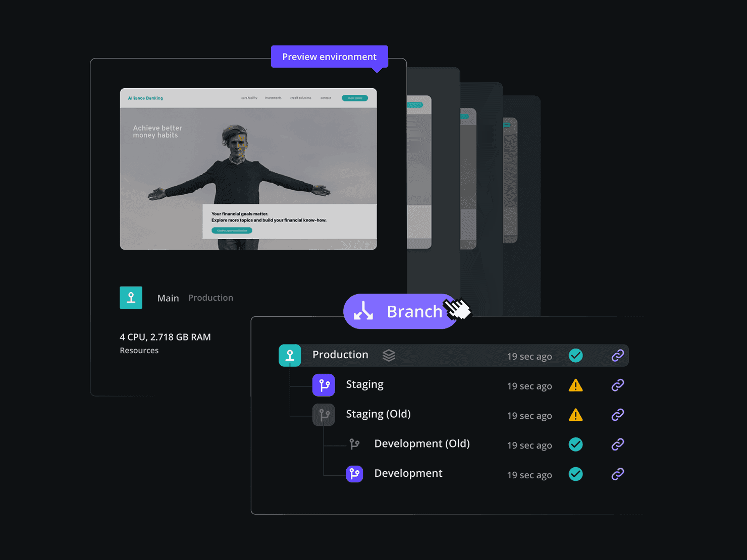Viewport: 747px width, 560px height.
Task: Select the Staging (Old) tree item
Action: tap(378, 414)
